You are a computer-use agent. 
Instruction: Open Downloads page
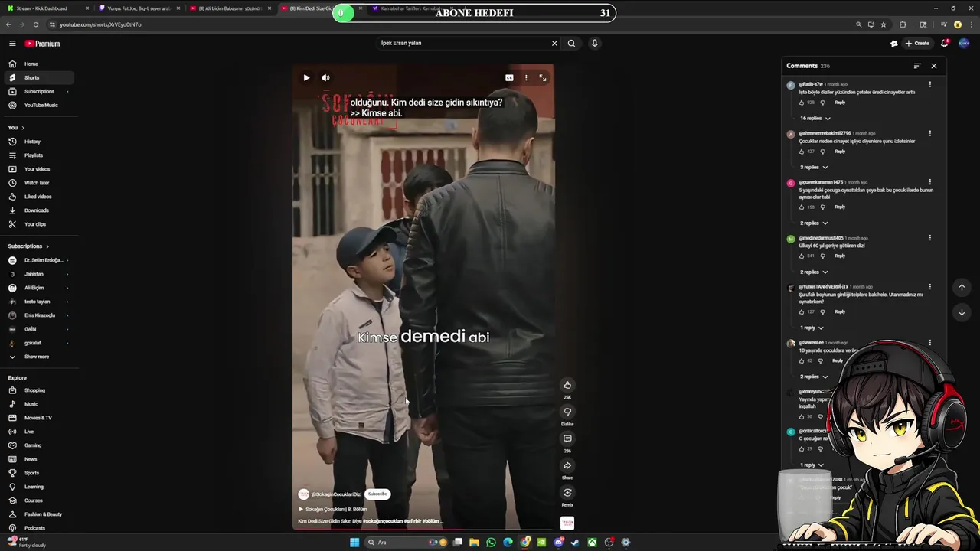pos(38,210)
